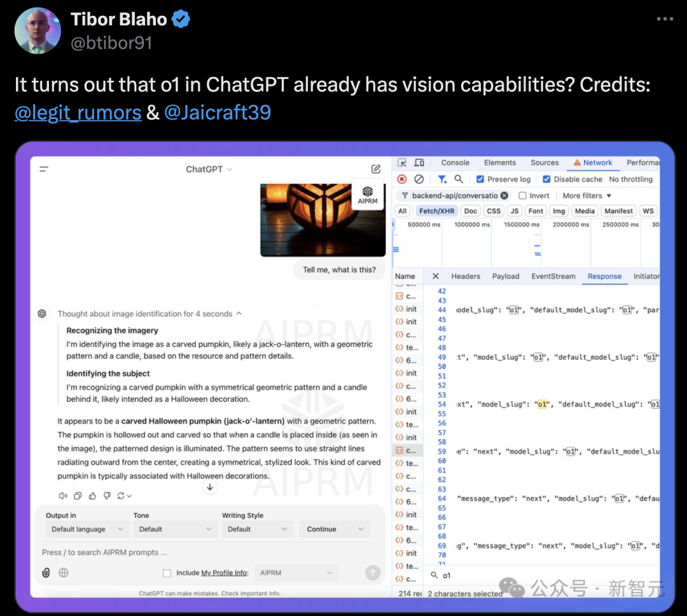Select the Font type filter

(536, 211)
